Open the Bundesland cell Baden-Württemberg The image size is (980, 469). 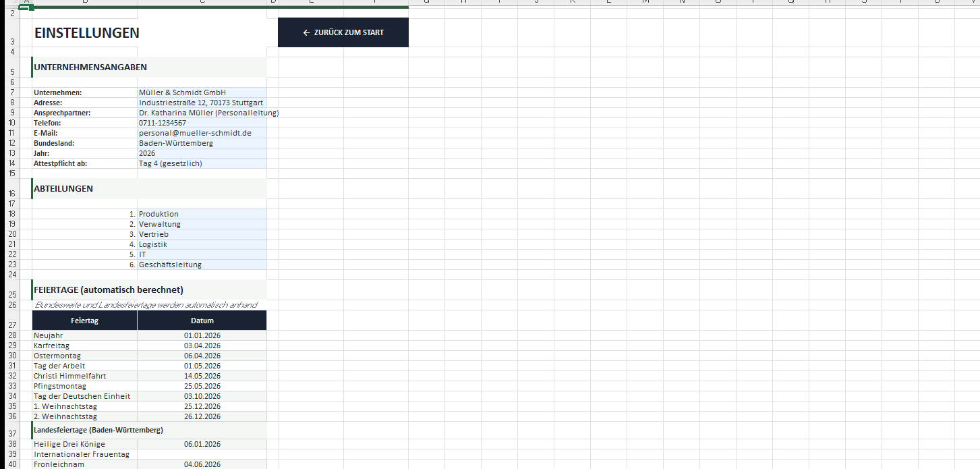(202, 143)
